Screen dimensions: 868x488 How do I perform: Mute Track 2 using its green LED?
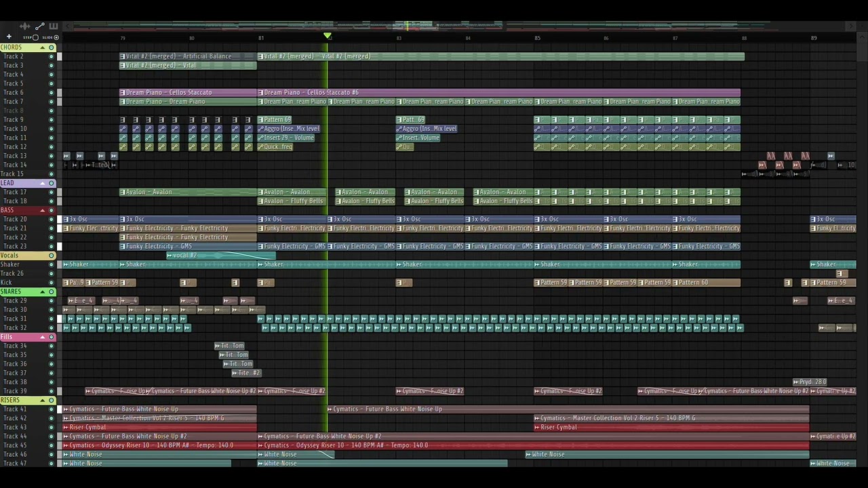coord(51,56)
